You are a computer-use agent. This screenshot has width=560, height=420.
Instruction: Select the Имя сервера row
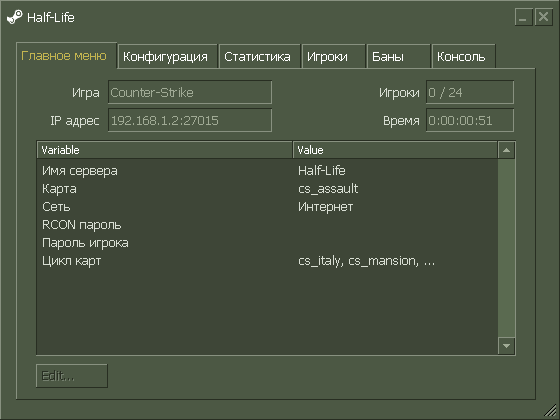click(267, 171)
